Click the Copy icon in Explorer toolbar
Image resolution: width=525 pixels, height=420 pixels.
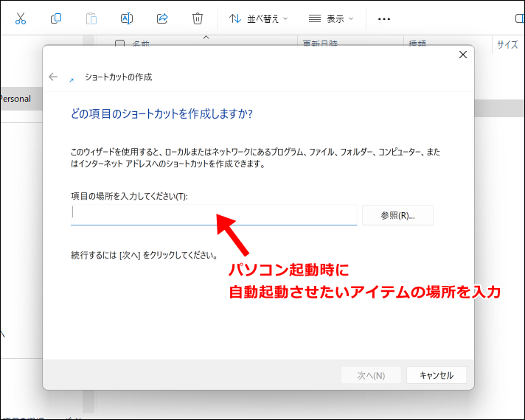tap(56, 18)
